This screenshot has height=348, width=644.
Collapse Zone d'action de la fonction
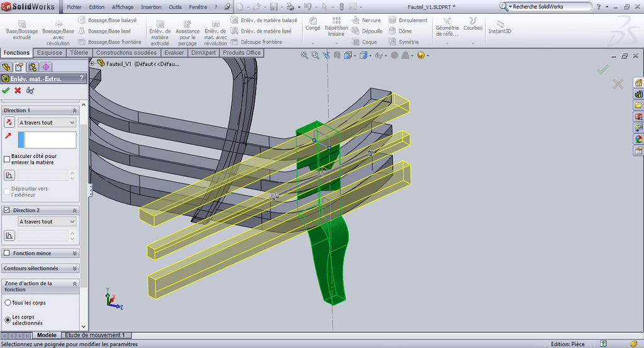point(75,283)
